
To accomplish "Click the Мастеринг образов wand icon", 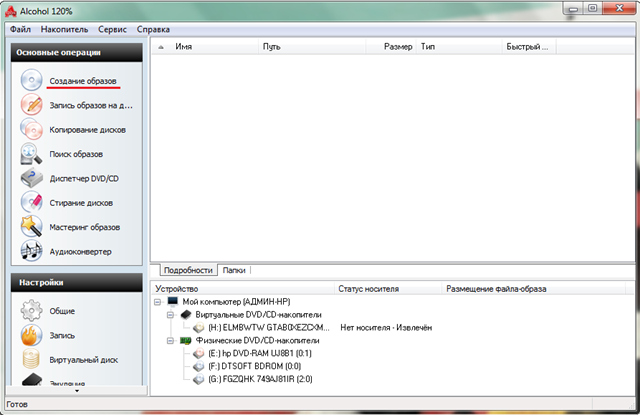I will tap(31, 226).
